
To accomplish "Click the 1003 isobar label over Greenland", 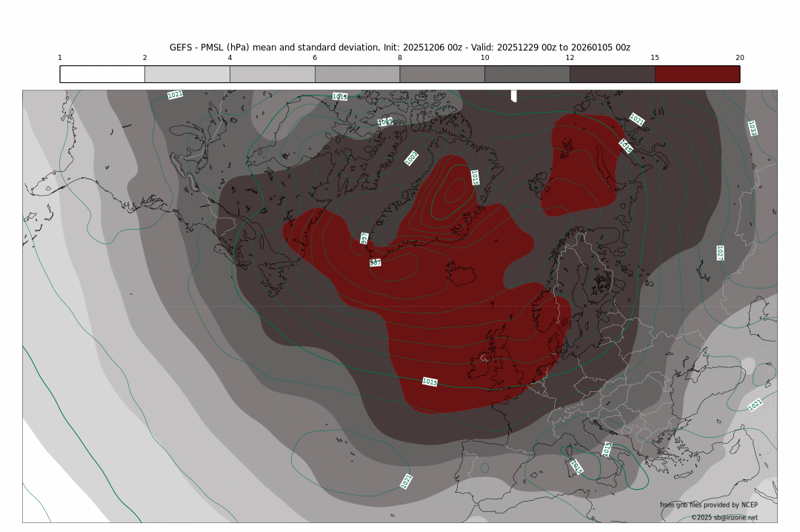I will pos(412,158).
